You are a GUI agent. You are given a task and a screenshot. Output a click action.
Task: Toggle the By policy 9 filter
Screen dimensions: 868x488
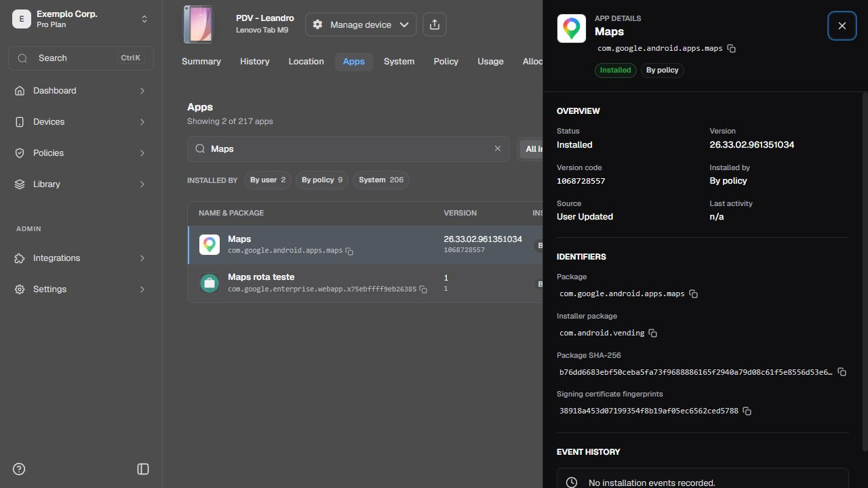coord(322,180)
